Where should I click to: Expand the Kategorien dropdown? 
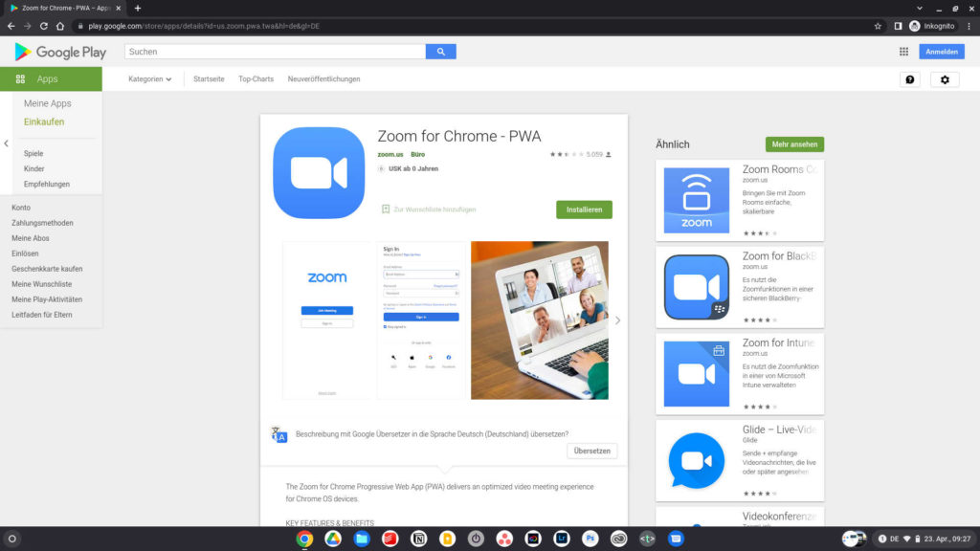tap(150, 79)
